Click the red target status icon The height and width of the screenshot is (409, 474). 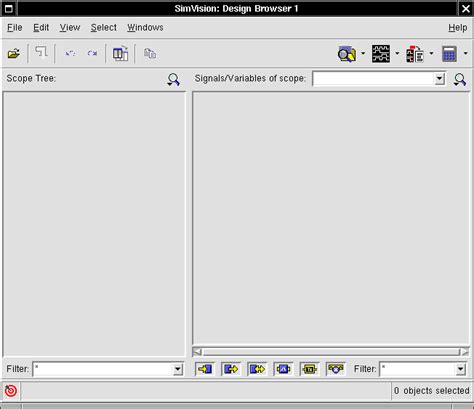[x=11, y=390]
